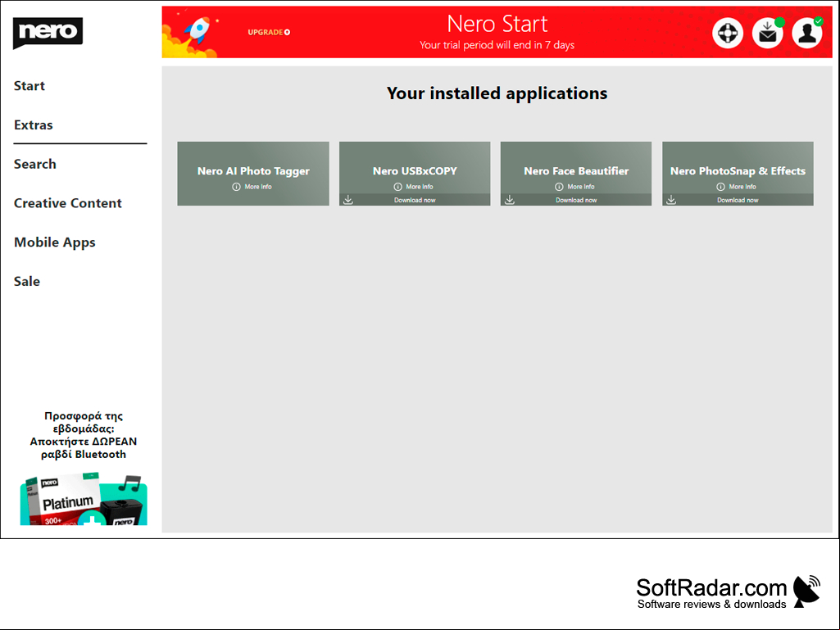Click the Nero Start banner title
The height and width of the screenshot is (630, 840).
(x=497, y=24)
